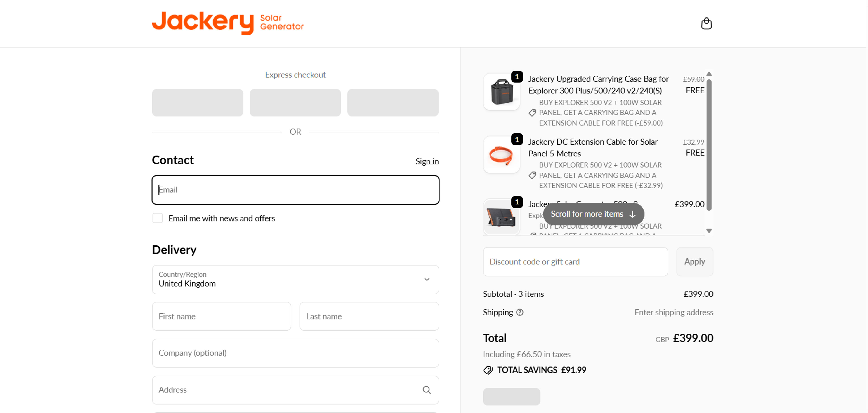Click the First name field
The width and height of the screenshot is (868, 413).
pyautogui.click(x=221, y=316)
